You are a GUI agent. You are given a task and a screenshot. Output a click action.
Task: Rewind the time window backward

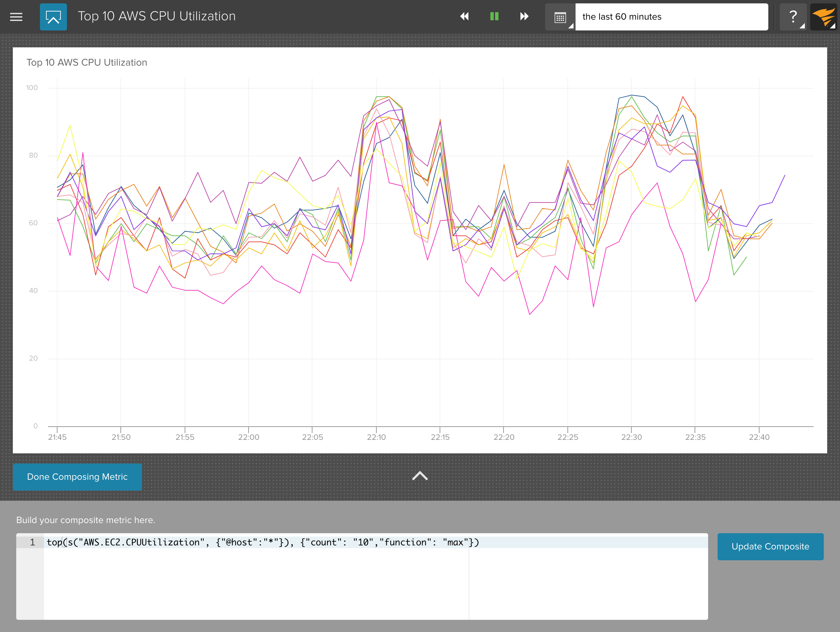464,16
